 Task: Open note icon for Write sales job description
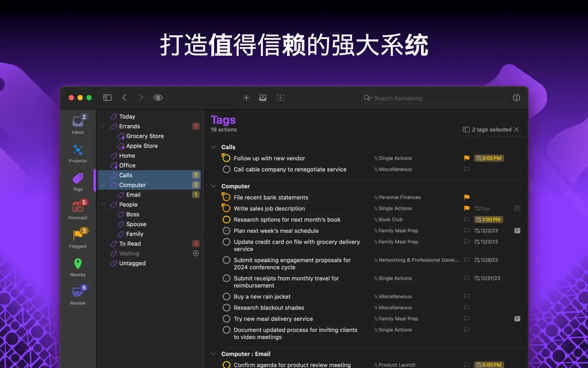[517, 208]
